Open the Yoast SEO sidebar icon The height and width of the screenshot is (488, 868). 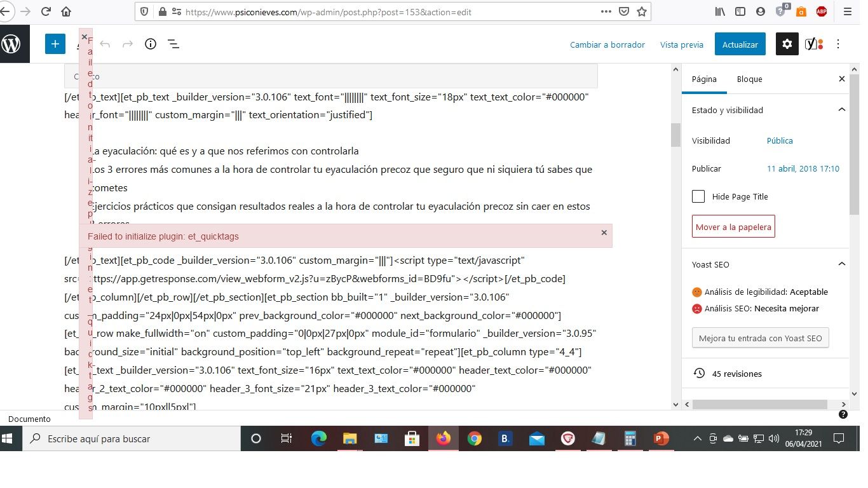coord(814,44)
